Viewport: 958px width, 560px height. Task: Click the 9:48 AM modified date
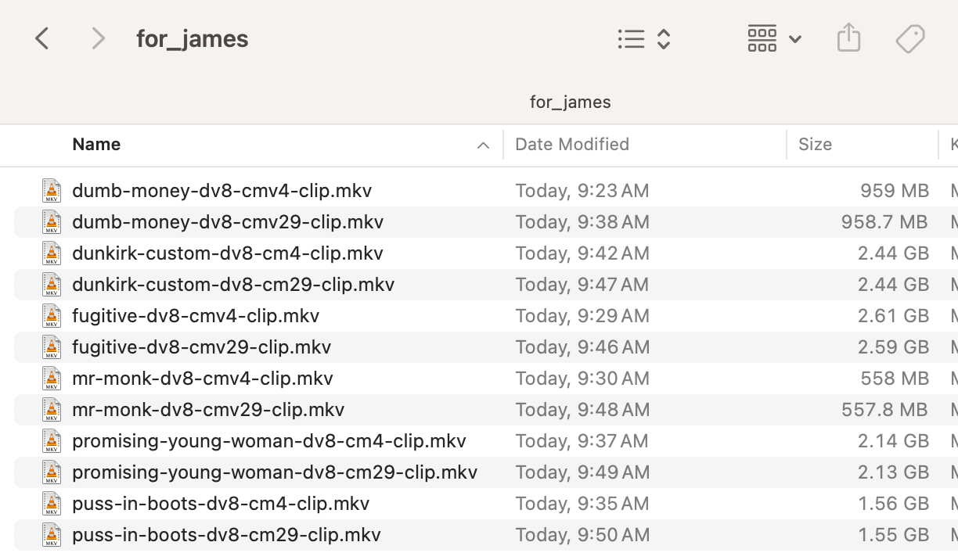[x=582, y=409]
